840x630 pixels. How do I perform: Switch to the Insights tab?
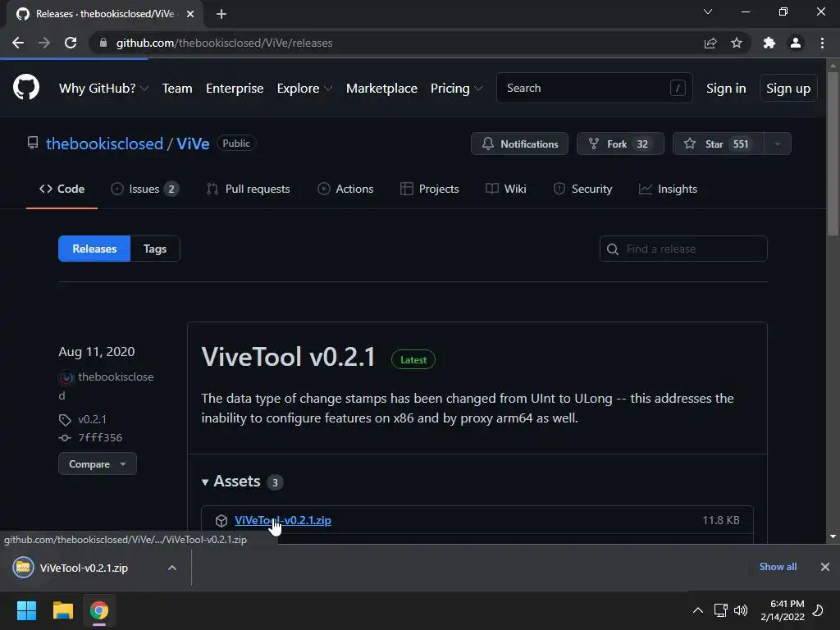[x=668, y=189]
